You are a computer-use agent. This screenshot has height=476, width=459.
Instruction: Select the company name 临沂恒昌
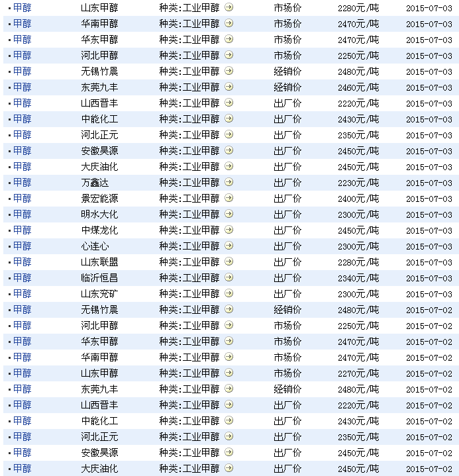(99, 278)
